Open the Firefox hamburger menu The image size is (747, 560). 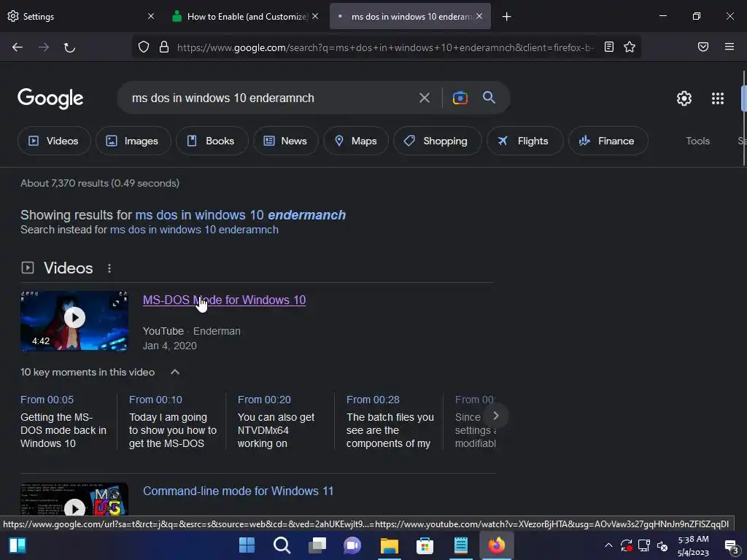click(729, 47)
